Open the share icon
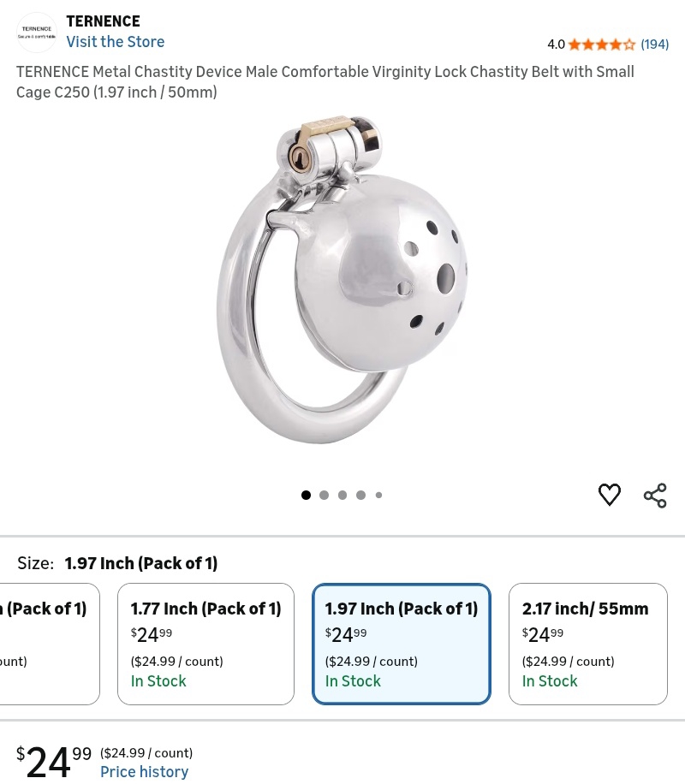The image size is (685, 784). [x=655, y=496]
